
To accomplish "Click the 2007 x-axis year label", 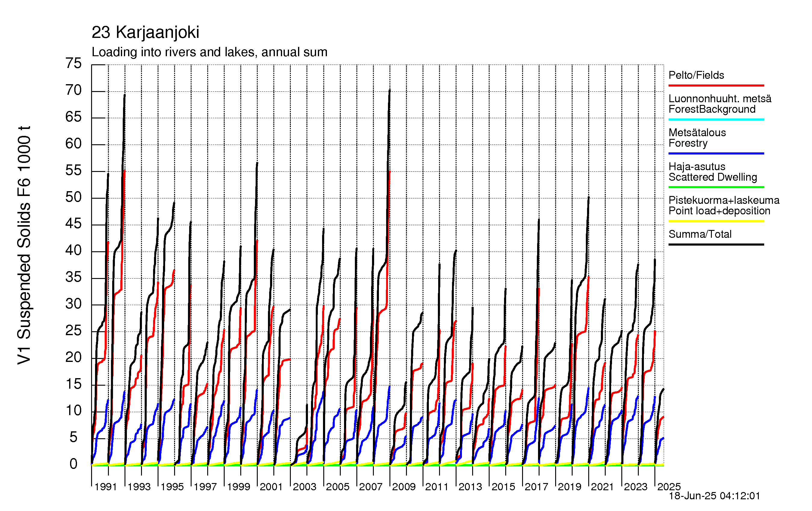I will tap(370, 487).
